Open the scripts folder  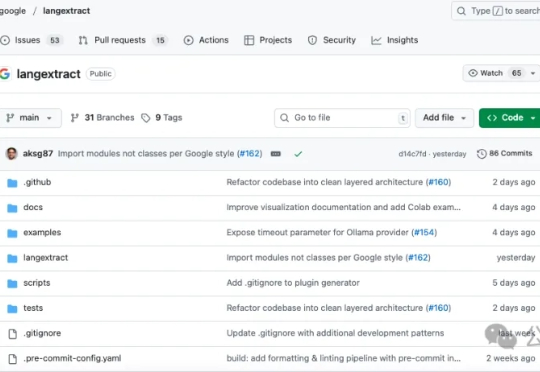pos(37,283)
